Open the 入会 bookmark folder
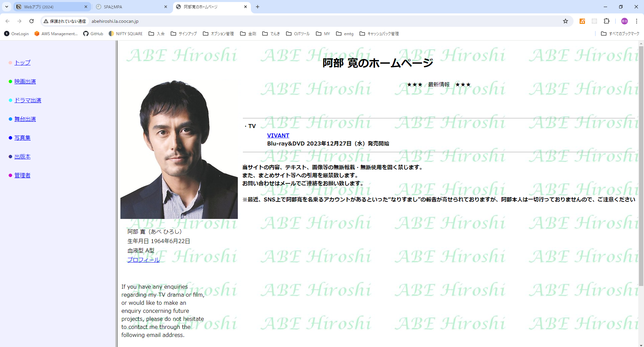The height and width of the screenshot is (347, 644). click(x=157, y=34)
